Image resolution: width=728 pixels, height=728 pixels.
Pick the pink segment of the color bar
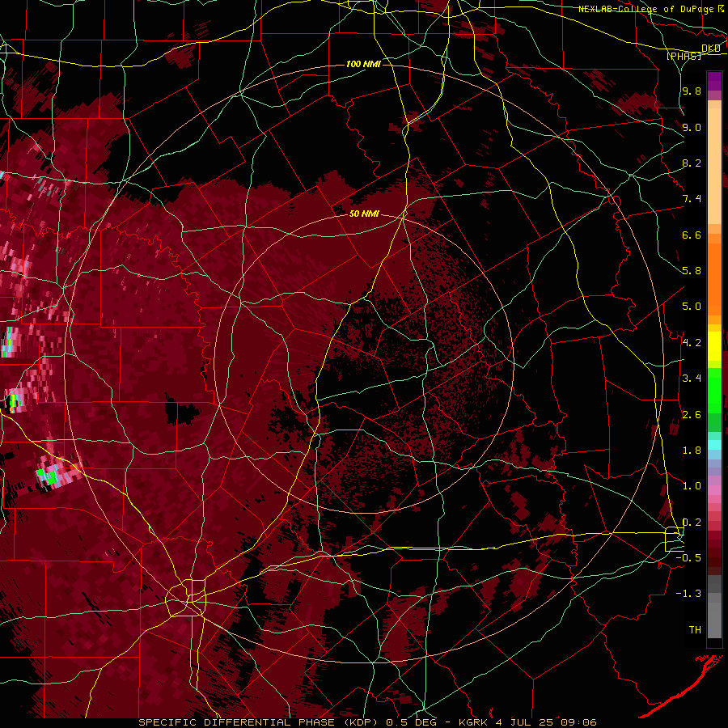coord(714,490)
